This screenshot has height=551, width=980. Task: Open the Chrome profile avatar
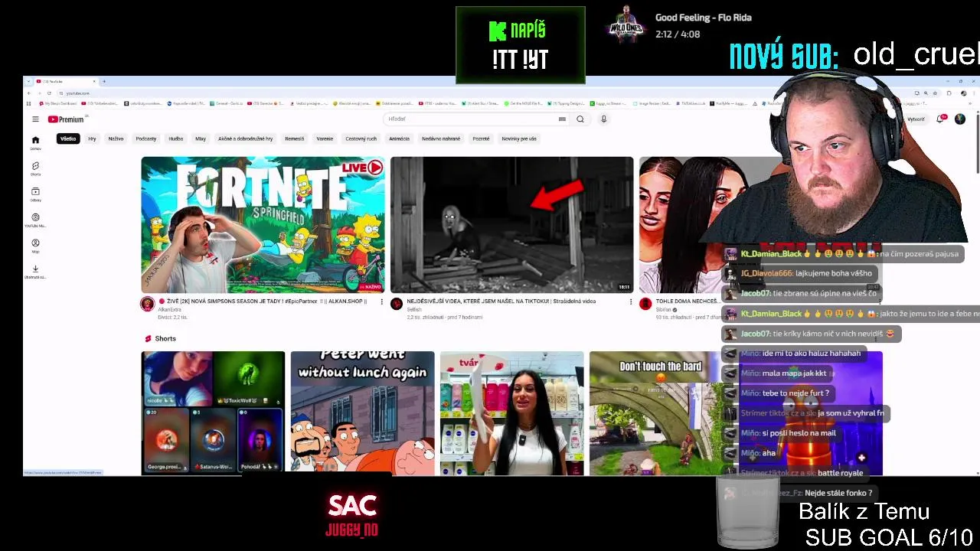pos(963,93)
